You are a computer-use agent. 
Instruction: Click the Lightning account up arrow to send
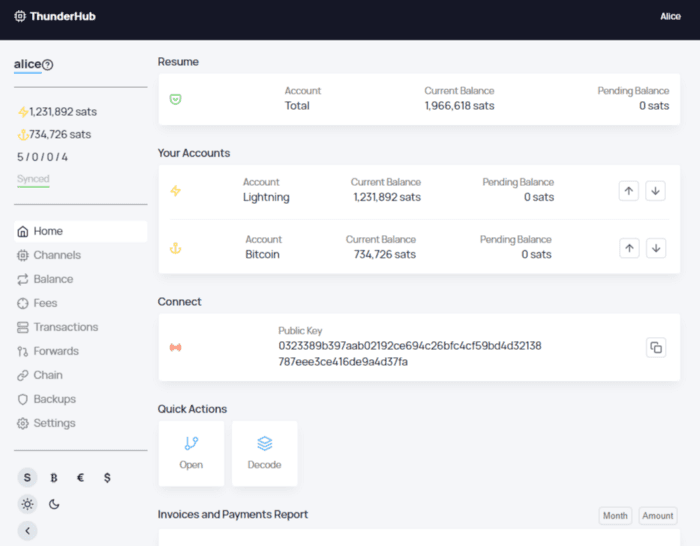point(629,191)
